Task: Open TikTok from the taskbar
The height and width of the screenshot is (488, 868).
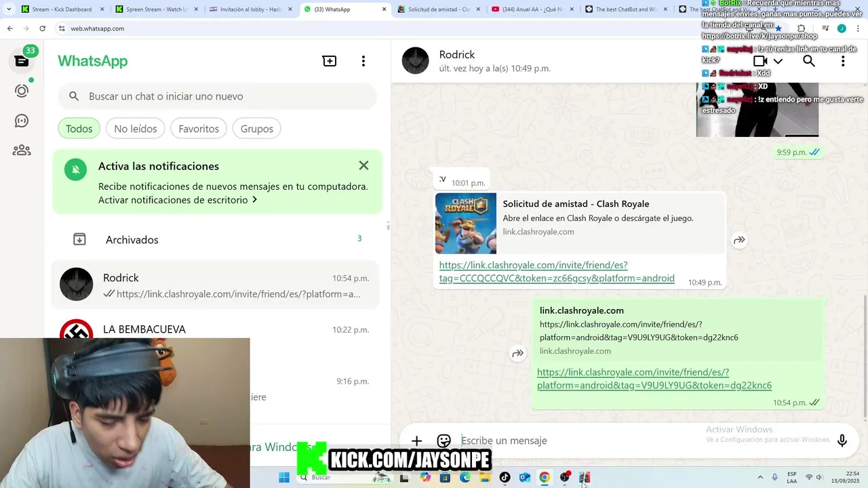Action: coord(505,478)
